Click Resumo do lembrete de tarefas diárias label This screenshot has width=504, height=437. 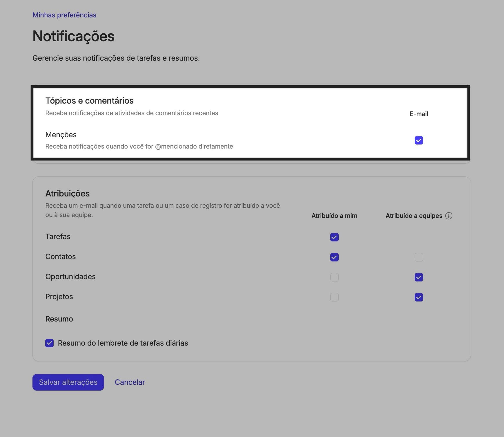click(x=123, y=343)
